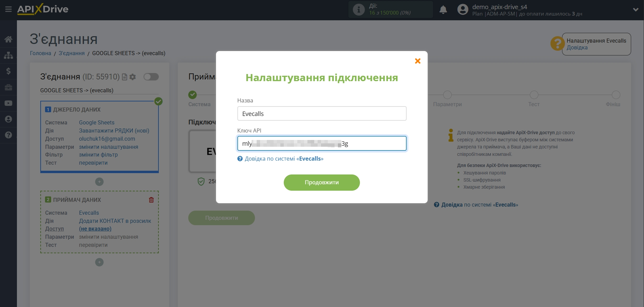Open video tutorials icon in sidebar
The image size is (644, 307).
click(8, 103)
